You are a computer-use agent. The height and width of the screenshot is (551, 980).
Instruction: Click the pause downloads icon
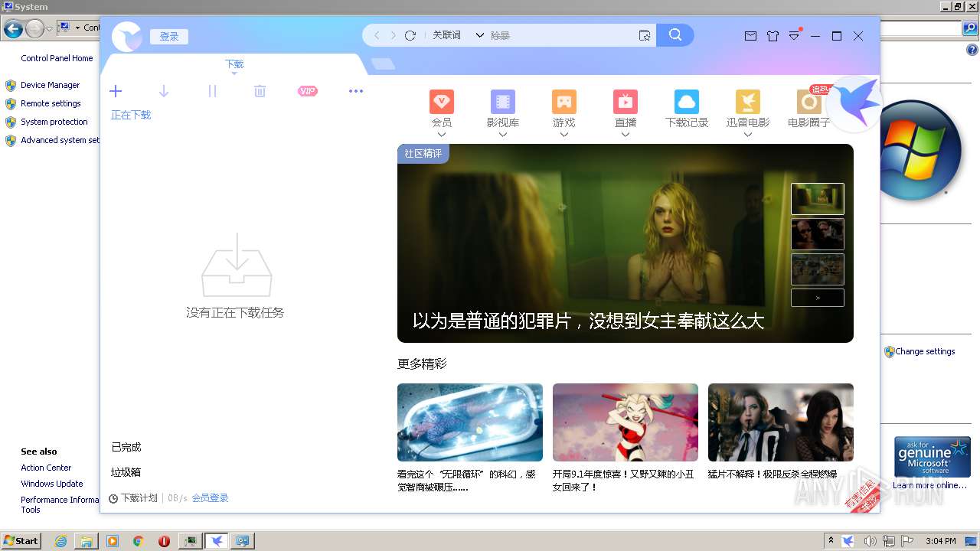click(x=212, y=92)
